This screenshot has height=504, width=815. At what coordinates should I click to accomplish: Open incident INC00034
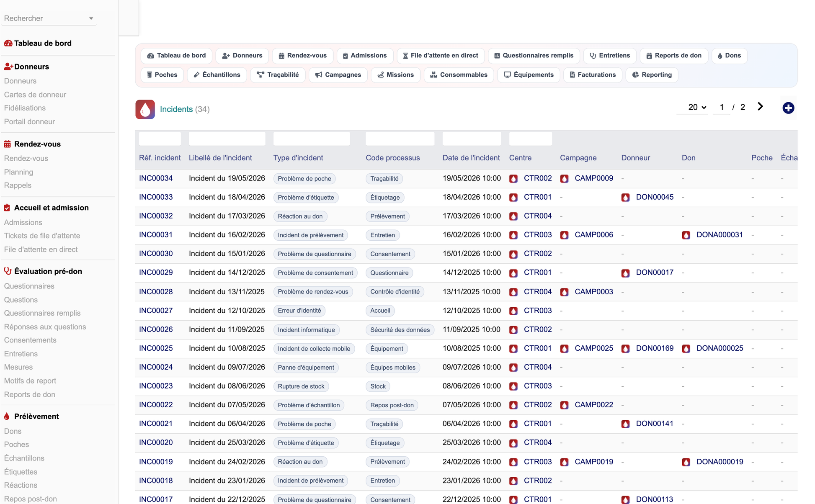point(156,178)
